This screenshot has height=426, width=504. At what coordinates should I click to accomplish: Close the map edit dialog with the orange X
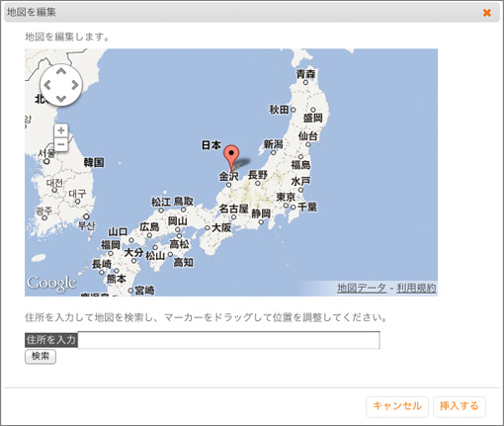tap(487, 13)
